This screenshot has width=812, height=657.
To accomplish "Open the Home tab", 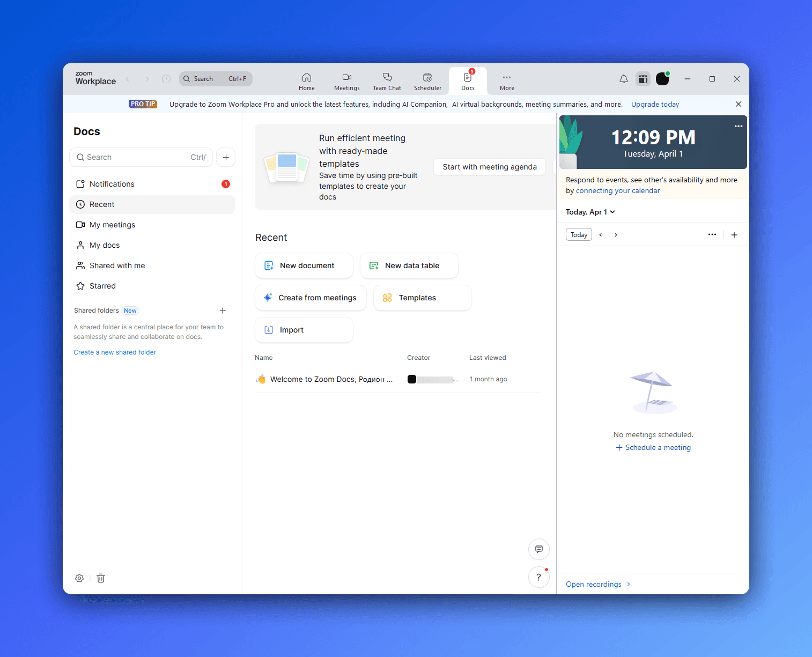I will [307, 81].
